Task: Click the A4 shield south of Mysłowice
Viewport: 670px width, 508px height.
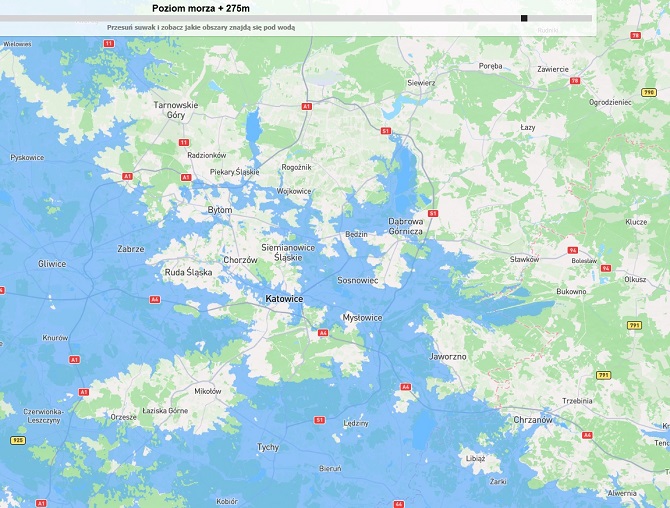Action: click(x=323, y=333)
